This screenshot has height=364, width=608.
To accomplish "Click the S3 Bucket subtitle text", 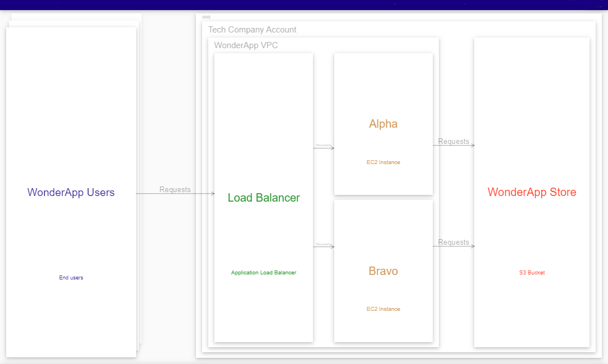I will coord(531,273).
